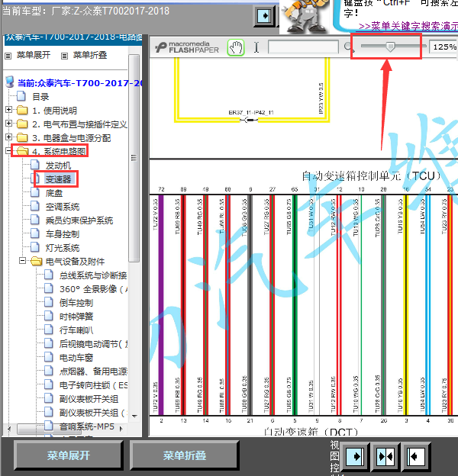This screenshot has height=476, width=458.
Task: Collapse the 电气设备及附件 subfolder
Action: click(22, 261)
